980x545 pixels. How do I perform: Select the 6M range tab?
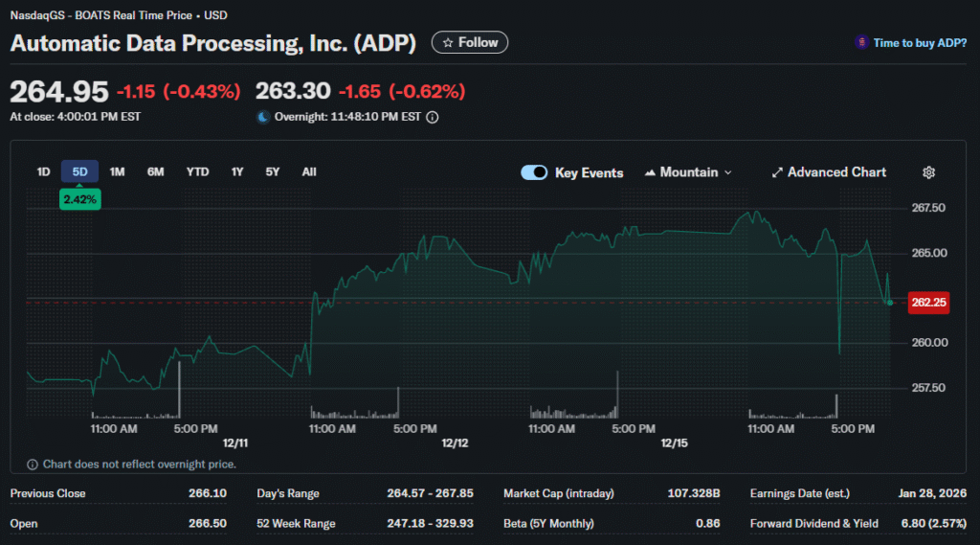point(155,171)
